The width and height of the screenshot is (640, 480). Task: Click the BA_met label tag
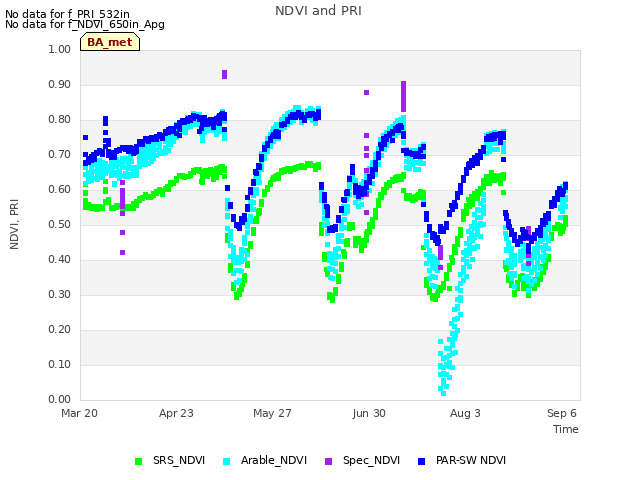tap(110, 42)
